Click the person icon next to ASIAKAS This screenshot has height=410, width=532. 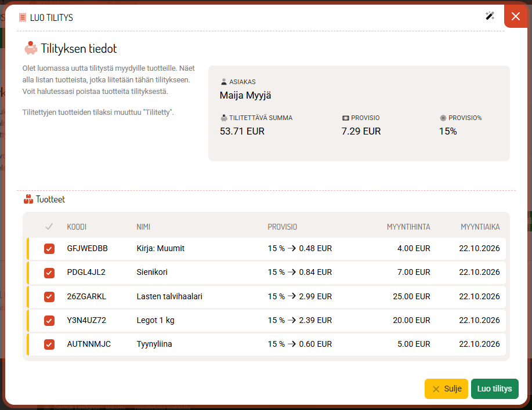point(223,82)
